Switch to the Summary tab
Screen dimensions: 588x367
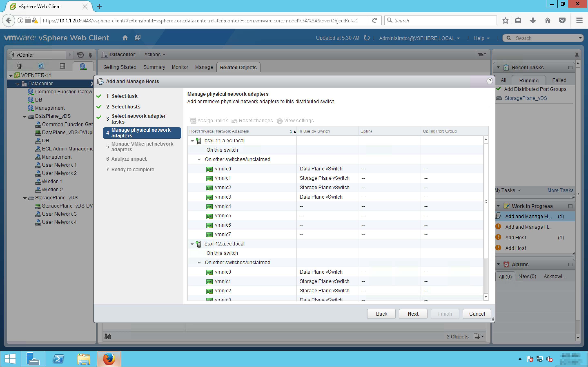click(x=154, y=67)
